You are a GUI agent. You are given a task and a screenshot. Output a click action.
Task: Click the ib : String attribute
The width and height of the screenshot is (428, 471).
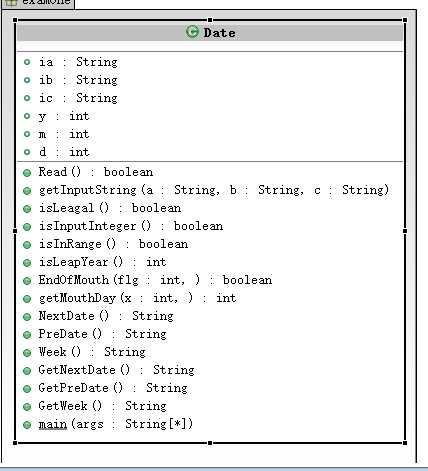point(78,80)
